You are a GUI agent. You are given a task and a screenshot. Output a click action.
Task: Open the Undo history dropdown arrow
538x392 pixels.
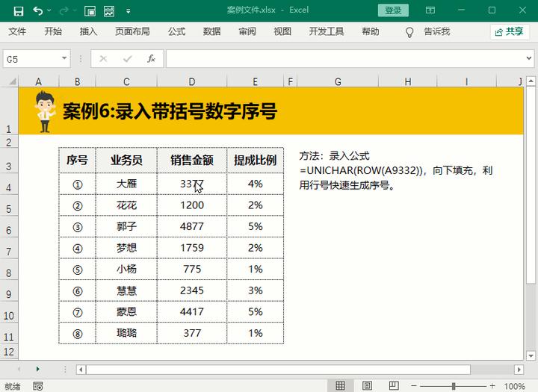(49, 11)
